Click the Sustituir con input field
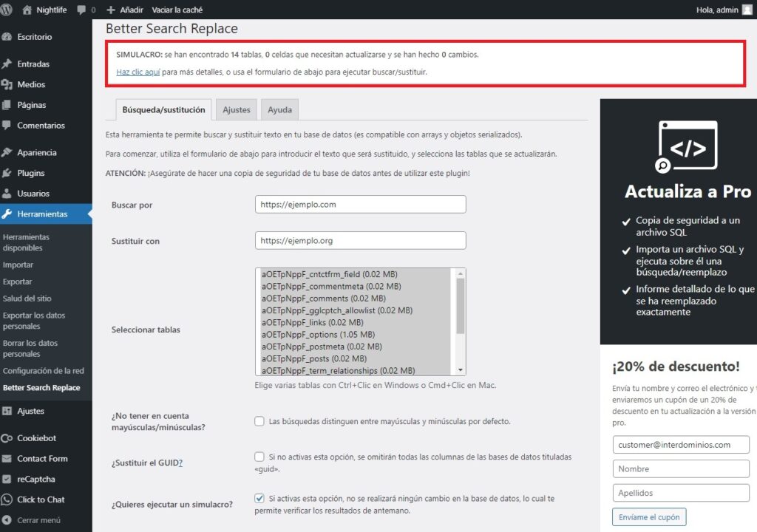 tap(360, 240)
